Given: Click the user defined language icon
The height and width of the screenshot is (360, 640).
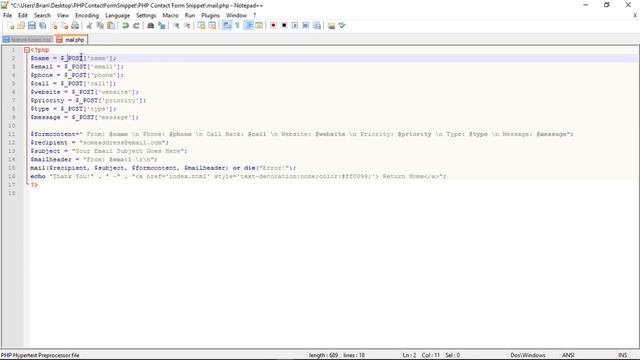Looking at the screenshot, I should [x=259, y=26].
